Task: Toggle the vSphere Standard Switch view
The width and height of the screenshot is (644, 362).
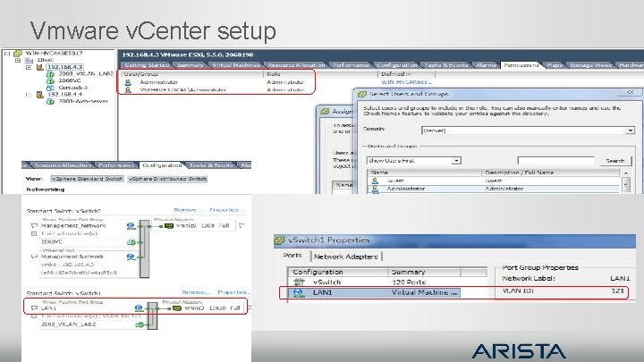Action: point(87,179)
